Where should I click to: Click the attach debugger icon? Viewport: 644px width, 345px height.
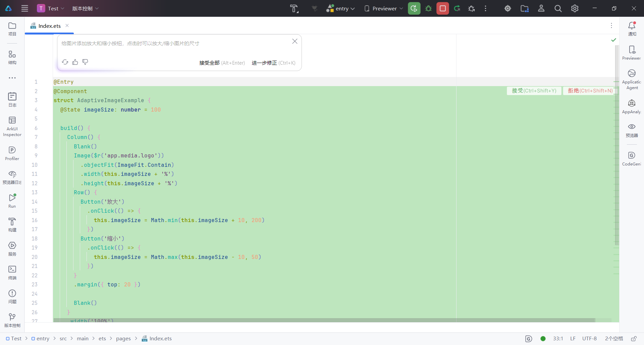471,8
